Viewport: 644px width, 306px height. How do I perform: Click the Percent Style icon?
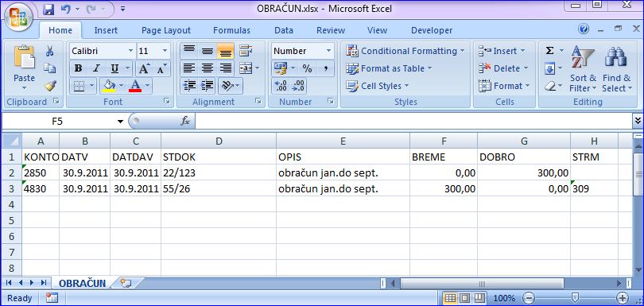(307, 68)
